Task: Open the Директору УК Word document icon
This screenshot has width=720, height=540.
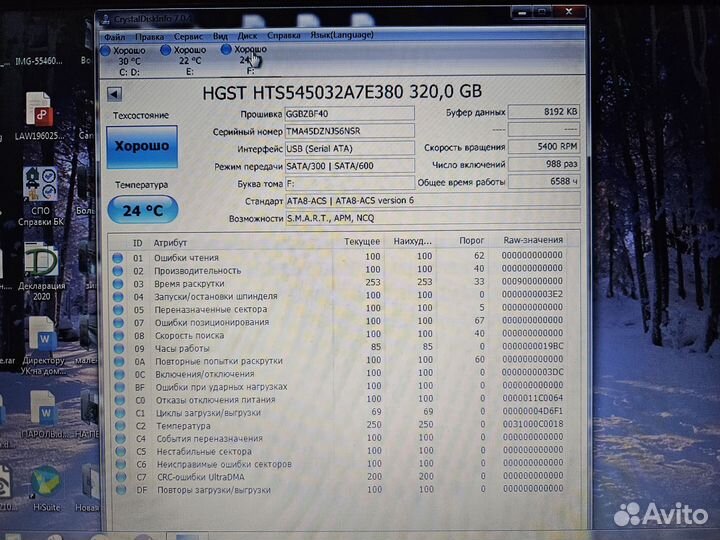Action: (x=43, y=345)
